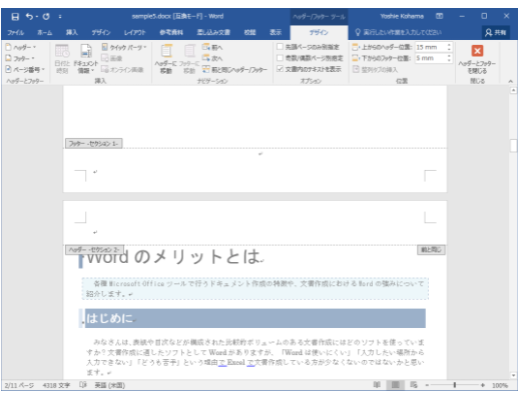This screenshot has width=520, height=393.
Task: Collapse the ribbon with the chevron arrow
Action: click(x=511, y=81)
